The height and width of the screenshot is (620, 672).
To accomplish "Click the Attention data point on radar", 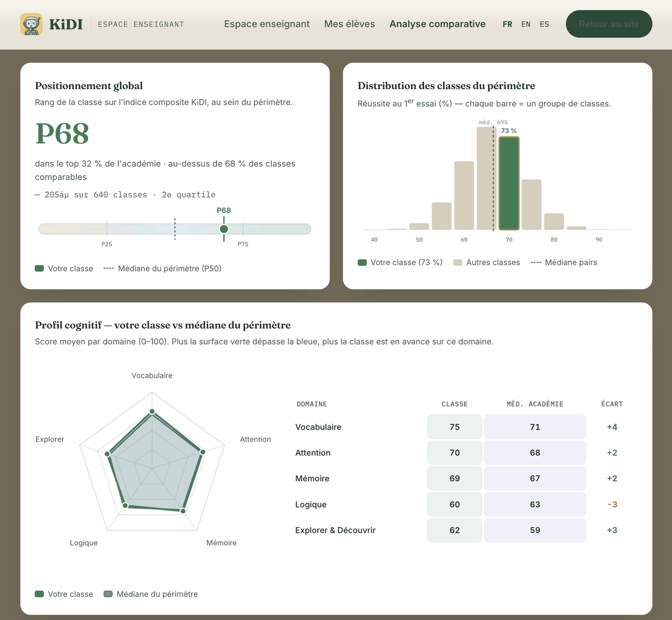I will coord(203,452).
